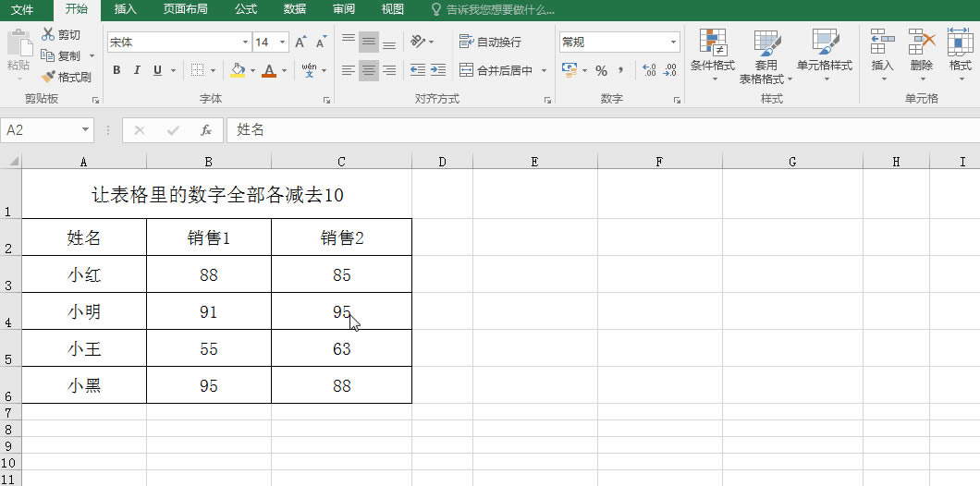
Task: Apply comma thousands separator style
Action: point(620,70)
